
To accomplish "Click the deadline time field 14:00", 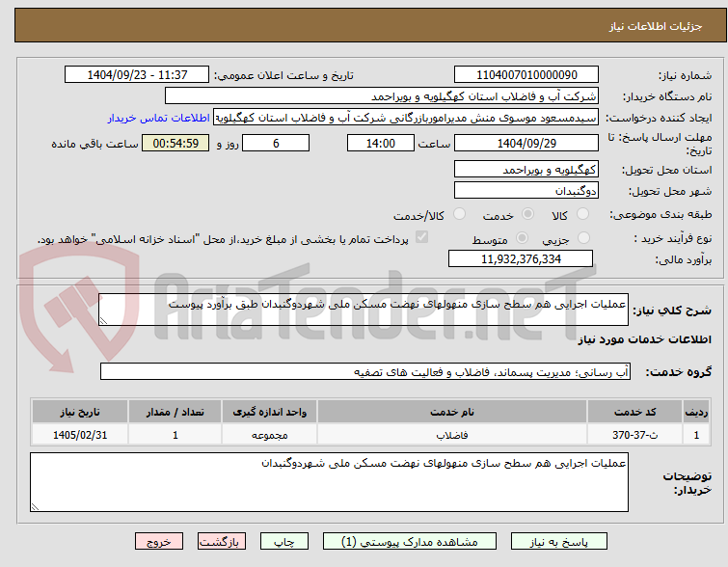I will point(381,143).
